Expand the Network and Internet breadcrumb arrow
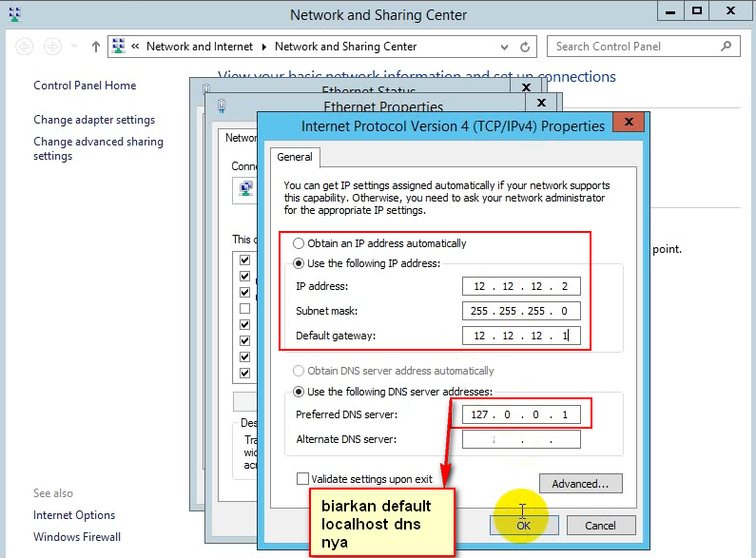 click(264, 47)
